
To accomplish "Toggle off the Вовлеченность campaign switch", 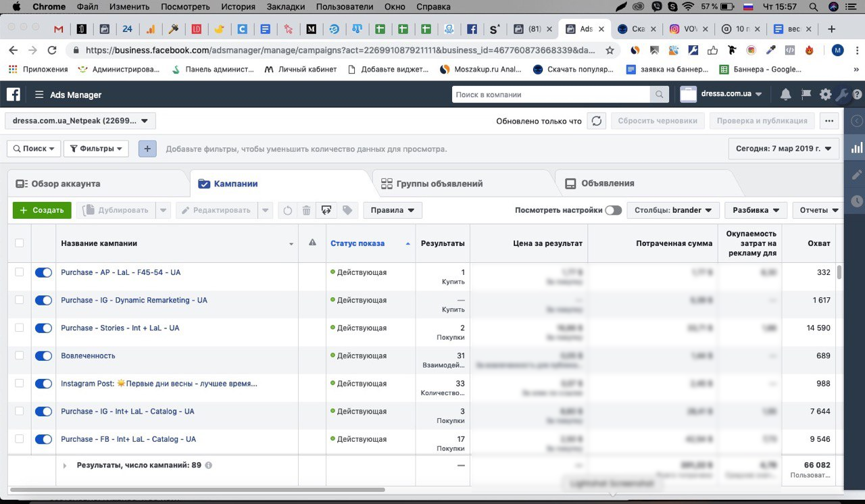I will coord(43,356).
